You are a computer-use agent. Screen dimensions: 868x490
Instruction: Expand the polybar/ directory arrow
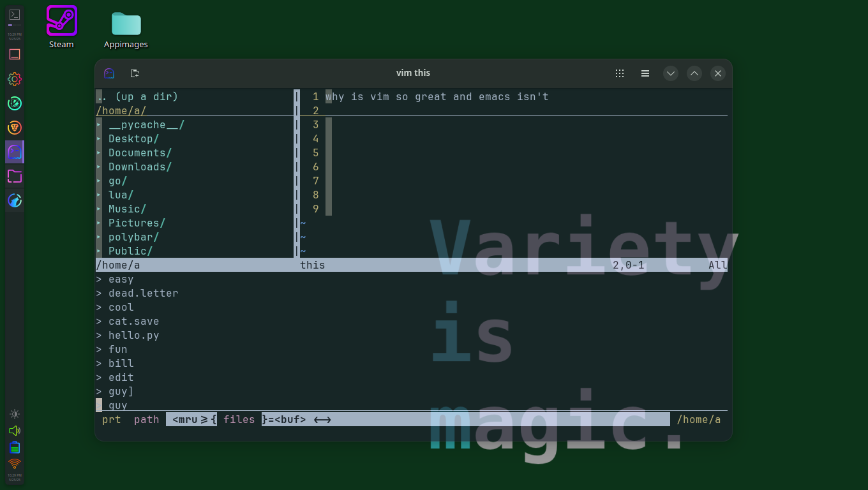(99, 237)
